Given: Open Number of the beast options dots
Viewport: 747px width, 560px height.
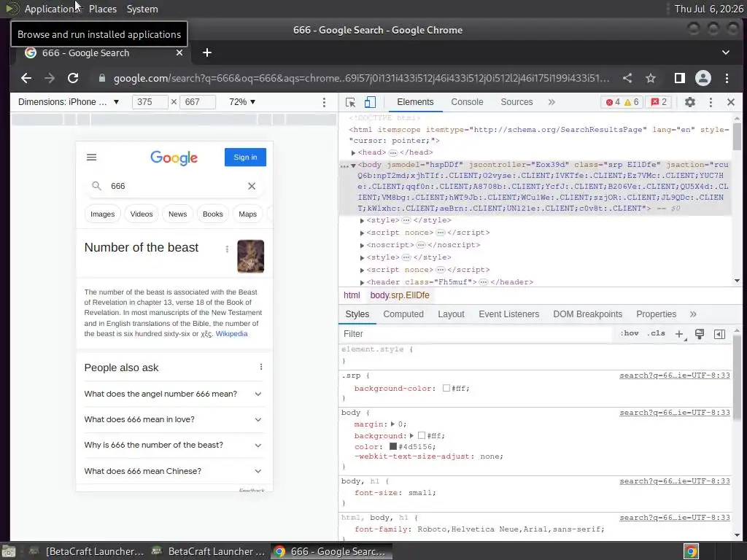Looking at the screenshot, I should (228, 249).
